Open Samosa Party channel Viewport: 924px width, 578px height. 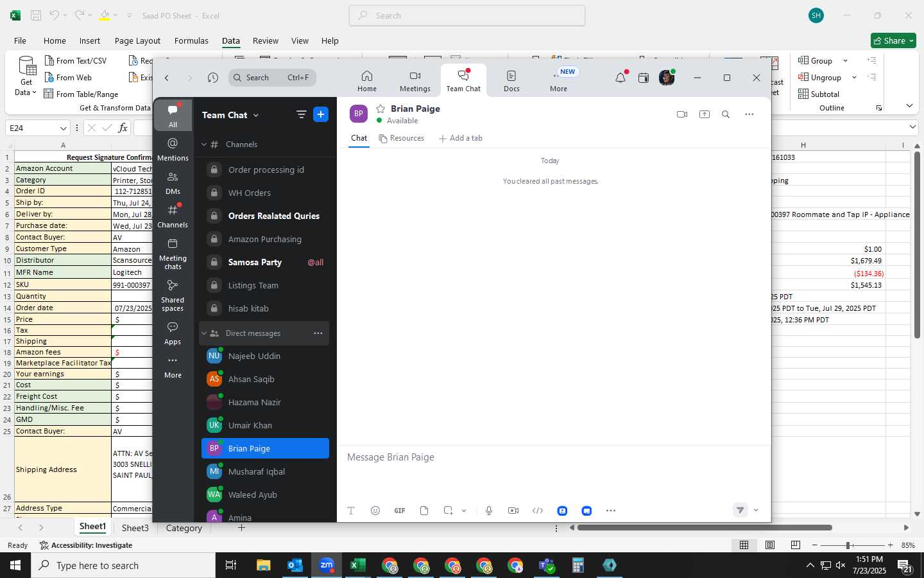(264, 262)
